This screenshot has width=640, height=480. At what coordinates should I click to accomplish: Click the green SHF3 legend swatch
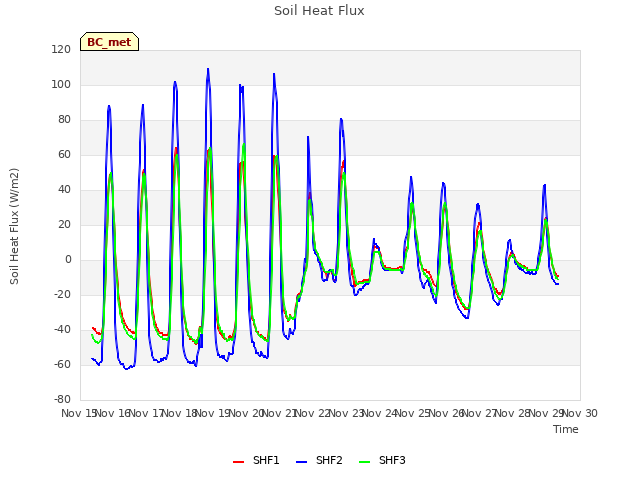click(x=364, y=462)
